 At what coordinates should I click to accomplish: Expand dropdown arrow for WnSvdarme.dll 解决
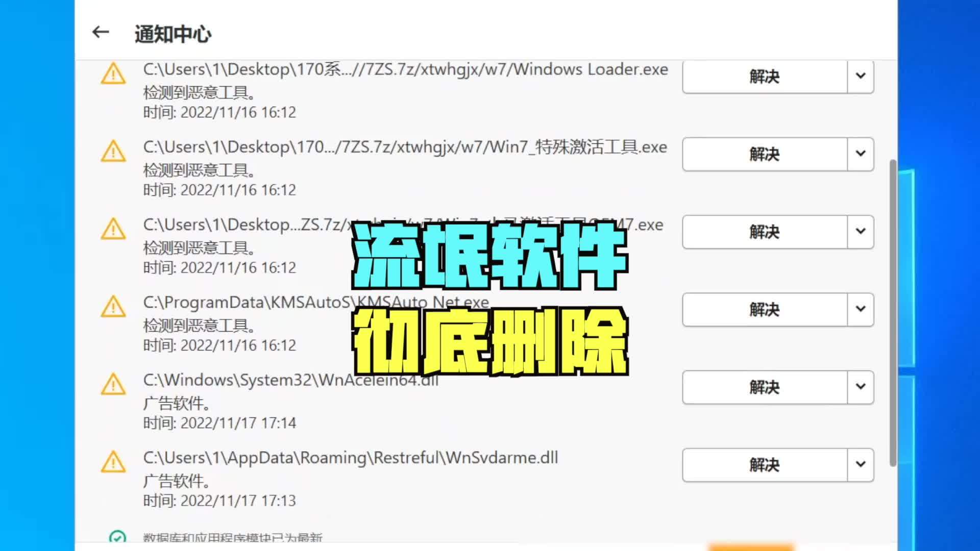click(861, 464)
